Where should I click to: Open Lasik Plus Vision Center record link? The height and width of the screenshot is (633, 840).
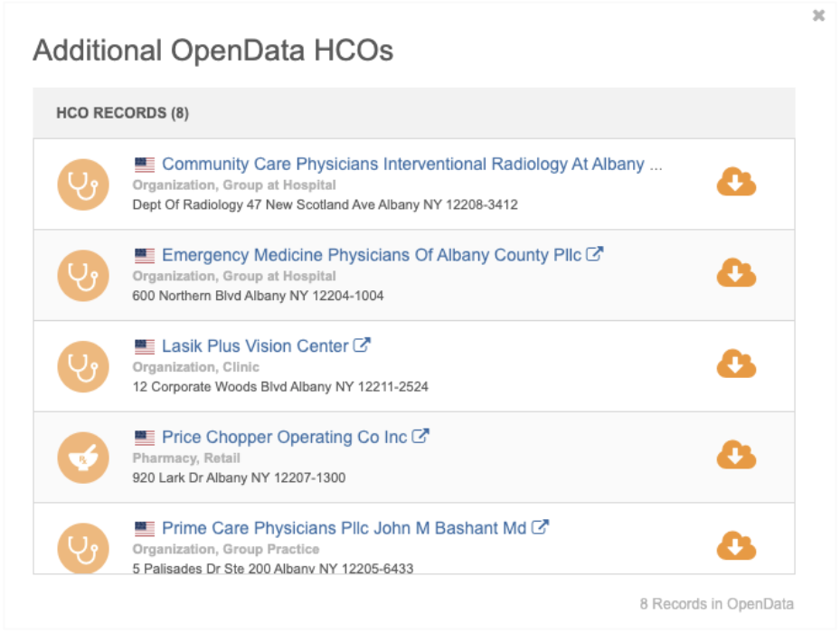click(x=255, y=346)
